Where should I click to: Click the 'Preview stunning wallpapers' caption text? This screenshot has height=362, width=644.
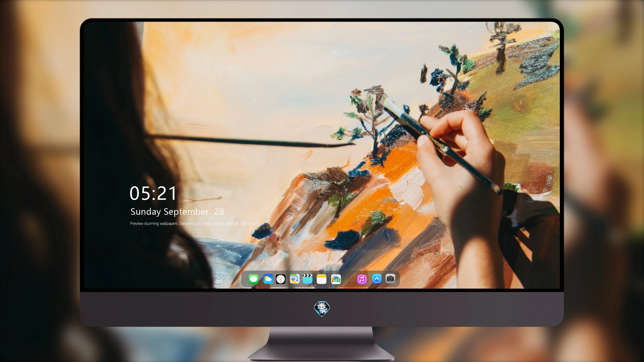(195, 223)
